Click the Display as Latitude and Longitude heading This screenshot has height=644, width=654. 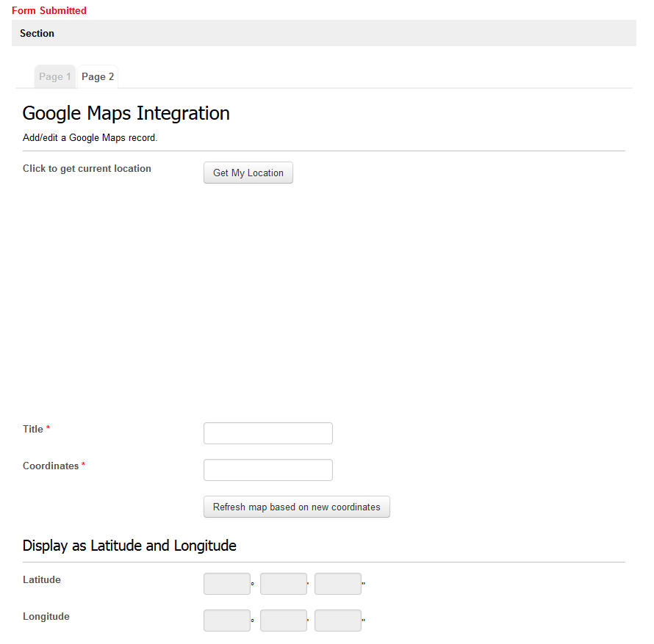pyautogui.click(x=129, y=546)
